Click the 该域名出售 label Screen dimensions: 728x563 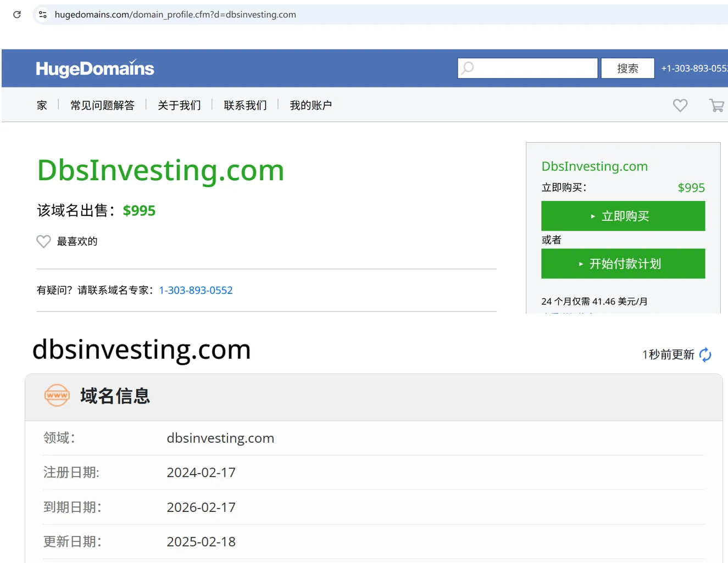76,210
